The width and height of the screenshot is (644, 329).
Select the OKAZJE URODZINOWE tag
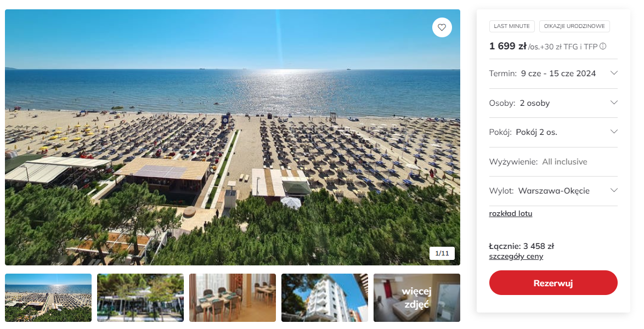pyautogui.click(x=574, y=26)
